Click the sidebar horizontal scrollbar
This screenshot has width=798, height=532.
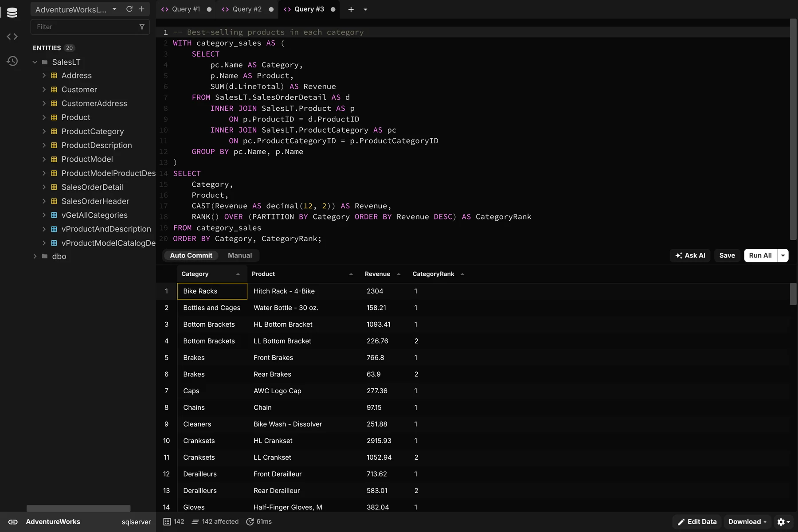tap(78, 508)
